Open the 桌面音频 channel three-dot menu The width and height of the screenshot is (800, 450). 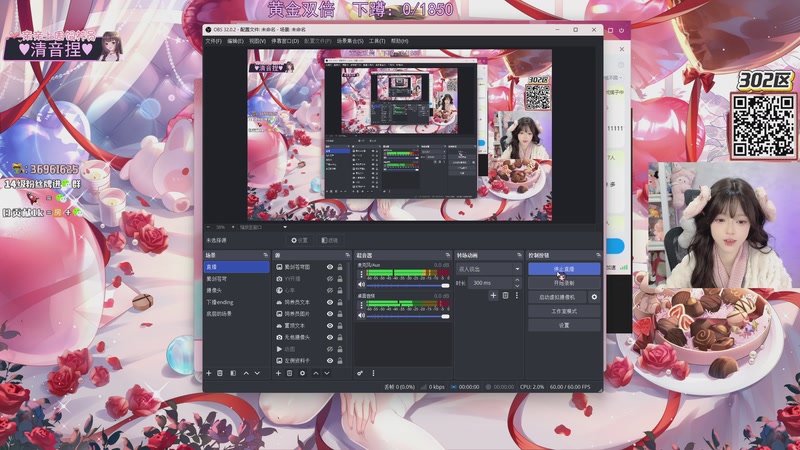point(361,305)
